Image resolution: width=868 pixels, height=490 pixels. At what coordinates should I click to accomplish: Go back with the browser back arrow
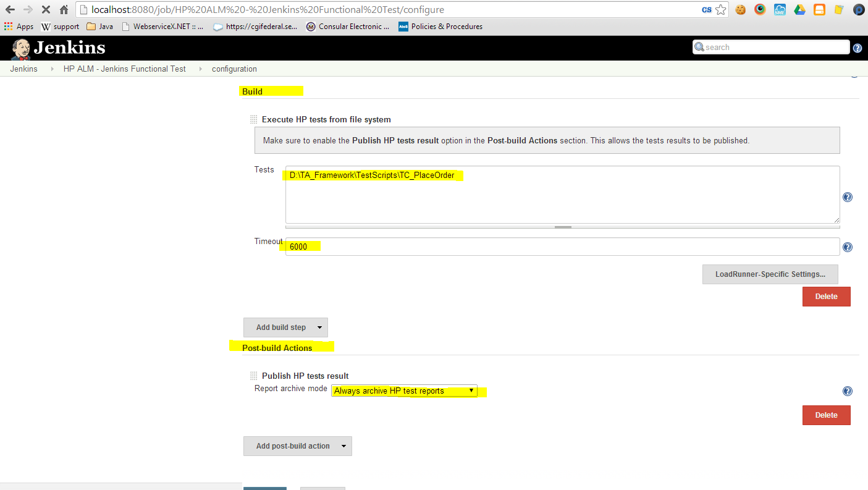[x=10, y=10]
